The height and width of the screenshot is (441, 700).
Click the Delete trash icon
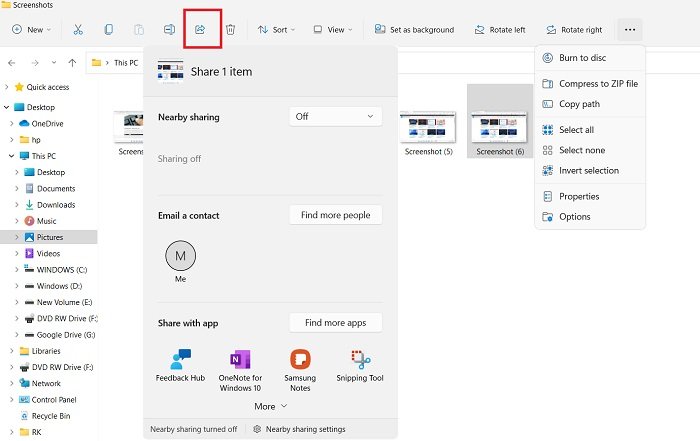coord(230,30)
